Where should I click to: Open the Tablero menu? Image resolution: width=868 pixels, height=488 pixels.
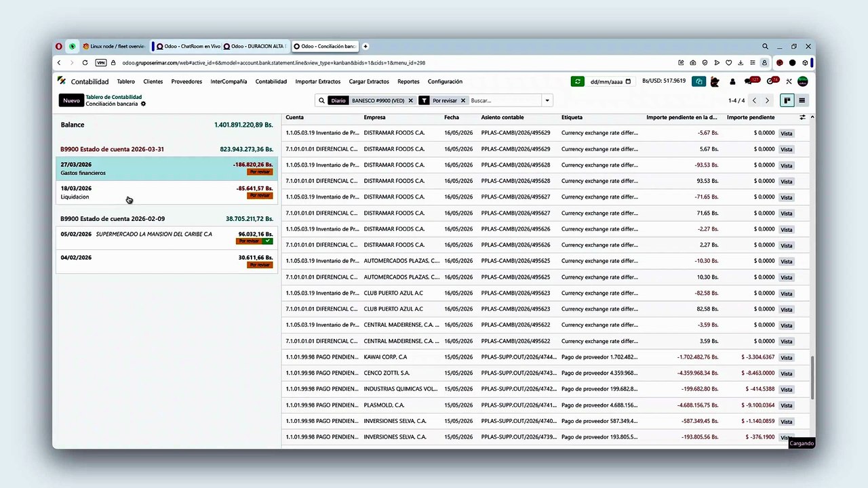click(x=125, y=81)
